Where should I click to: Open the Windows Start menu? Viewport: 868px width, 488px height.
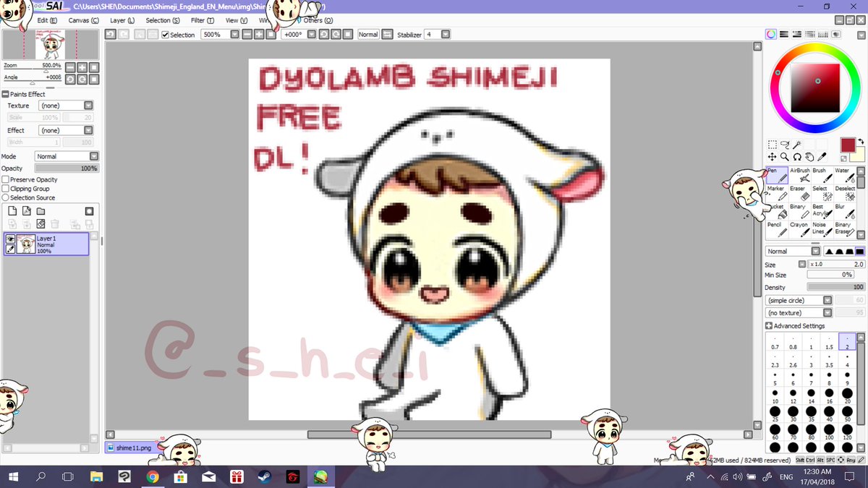(x=13, y=477)
